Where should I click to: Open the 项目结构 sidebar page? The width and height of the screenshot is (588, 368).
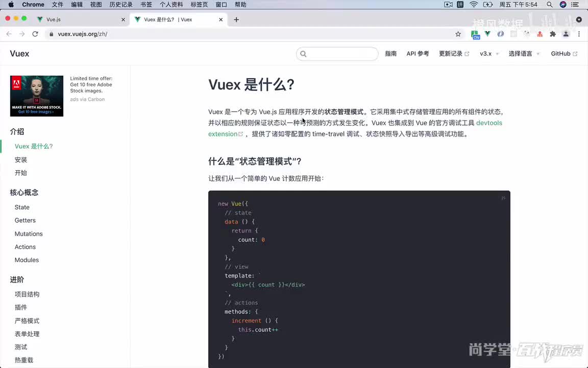coord(27,294)
